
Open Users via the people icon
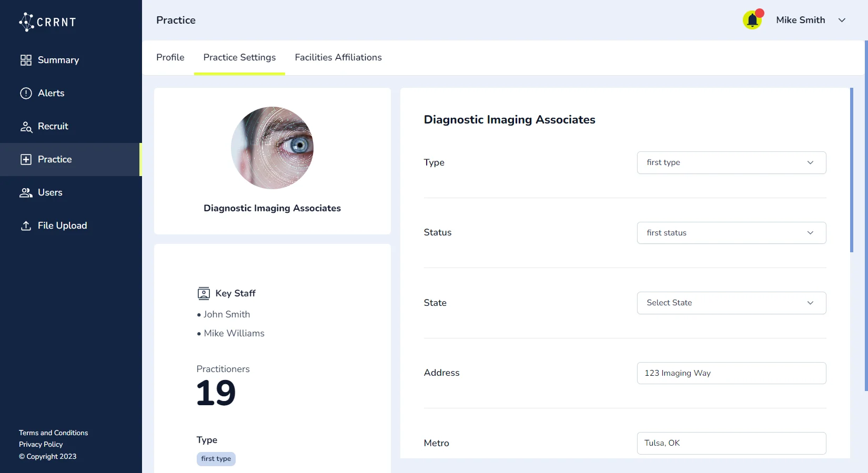(x=26, y=192)
